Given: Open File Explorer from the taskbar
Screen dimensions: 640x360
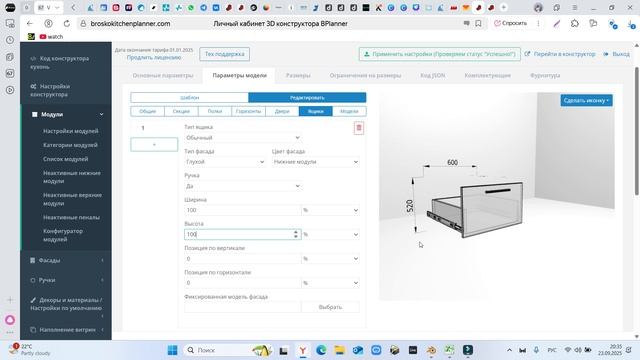Looking at the screenshot, I should (x=339, y=350).
